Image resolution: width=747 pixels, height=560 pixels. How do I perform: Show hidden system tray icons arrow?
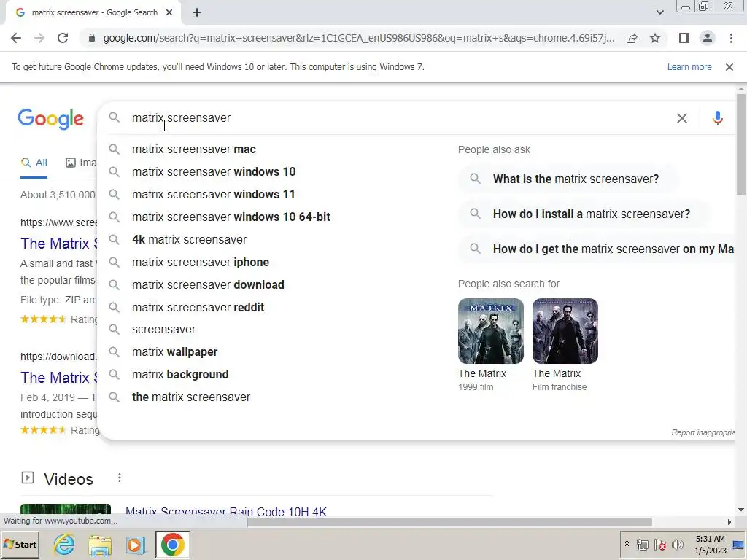click(x=627, y=544)
